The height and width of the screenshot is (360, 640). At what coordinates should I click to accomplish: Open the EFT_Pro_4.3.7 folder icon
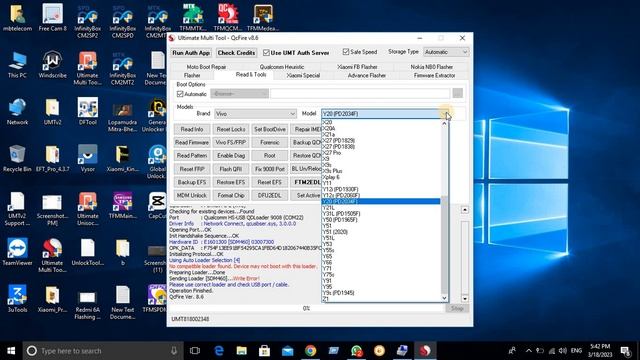tap(52, 158)
